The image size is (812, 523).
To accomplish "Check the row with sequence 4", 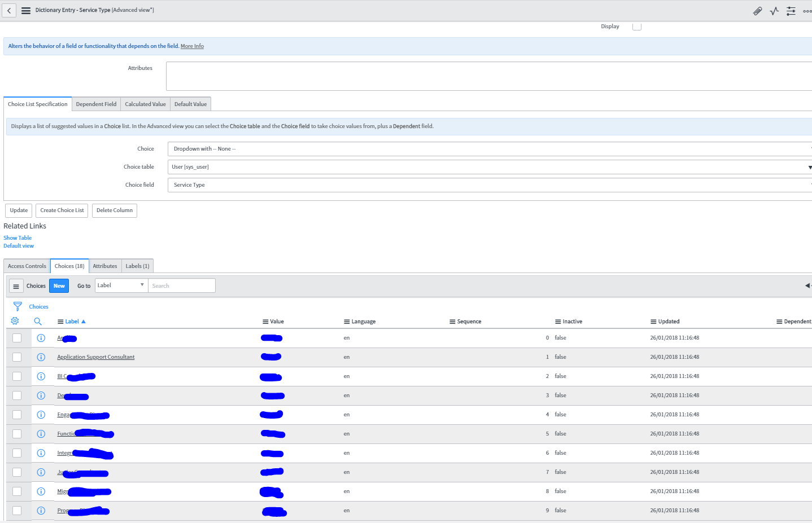I will tap(17, 415).
